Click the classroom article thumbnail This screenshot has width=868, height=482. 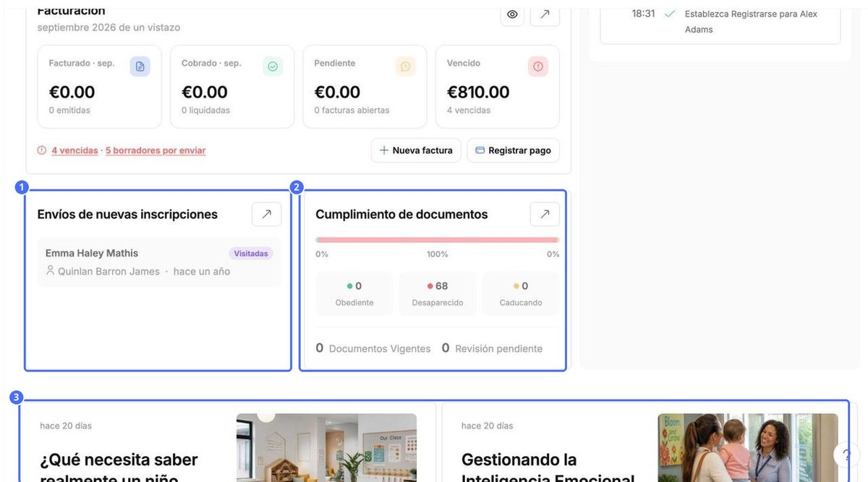coord(327,448)
